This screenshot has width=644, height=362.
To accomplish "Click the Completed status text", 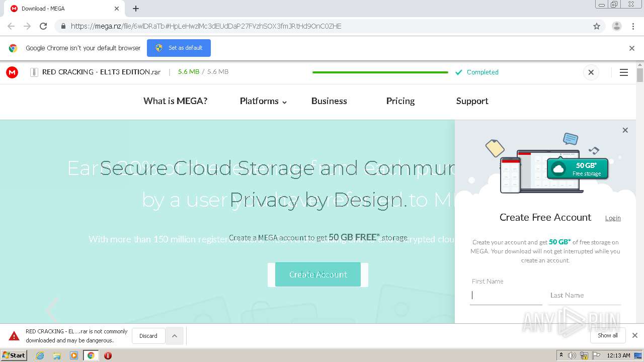I will pyautogui.click(x=482, y=72).
